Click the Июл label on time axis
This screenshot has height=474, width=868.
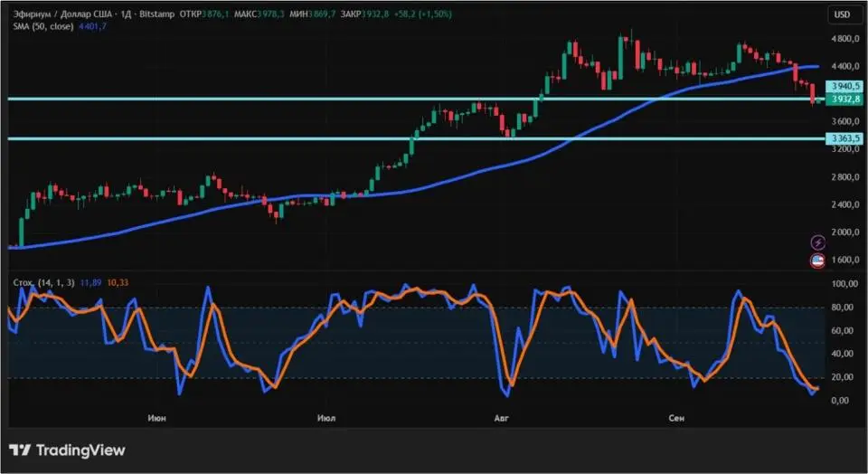[327, 418]
